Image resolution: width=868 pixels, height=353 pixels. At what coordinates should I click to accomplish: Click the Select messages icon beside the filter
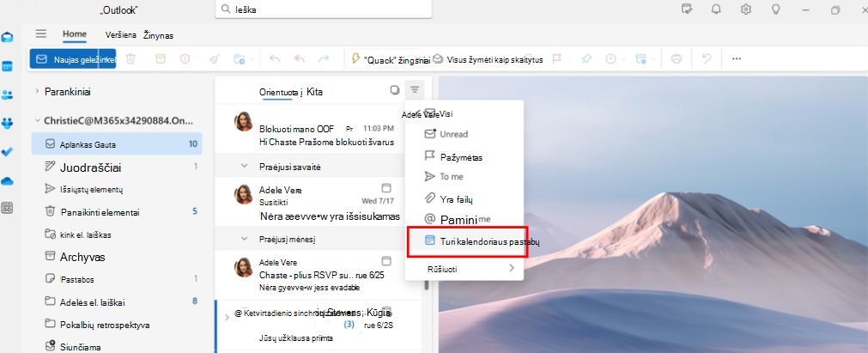tap(394, 90)
